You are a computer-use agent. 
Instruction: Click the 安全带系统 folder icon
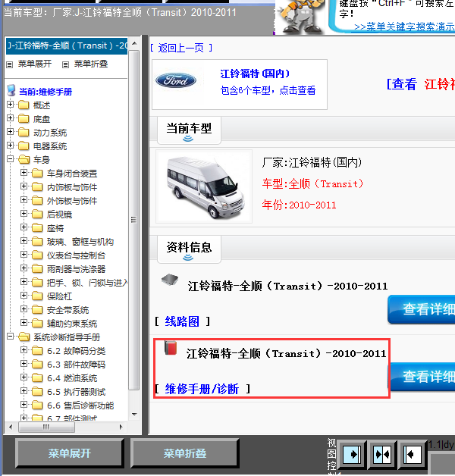point(37,310)
